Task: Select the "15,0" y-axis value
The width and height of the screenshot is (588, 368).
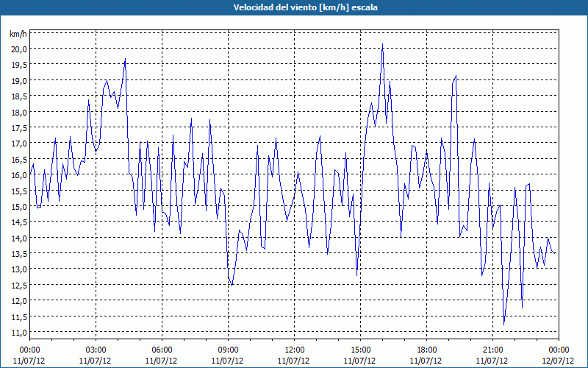Action: coord(19,207)
